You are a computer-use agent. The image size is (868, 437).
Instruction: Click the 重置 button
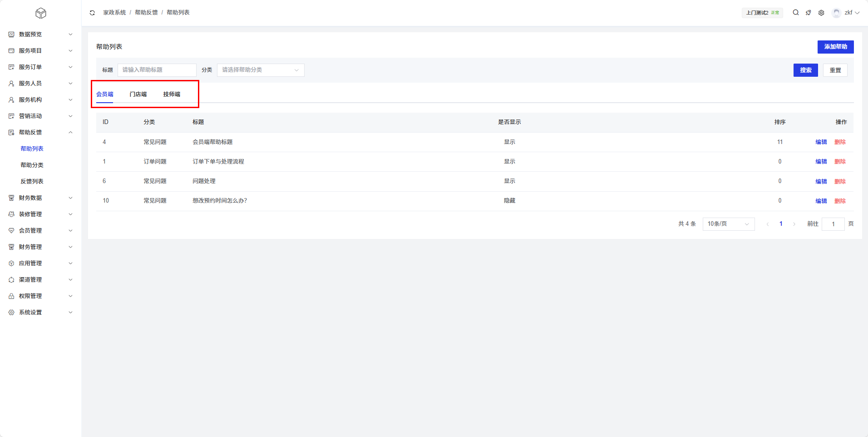tap(835, 70)
